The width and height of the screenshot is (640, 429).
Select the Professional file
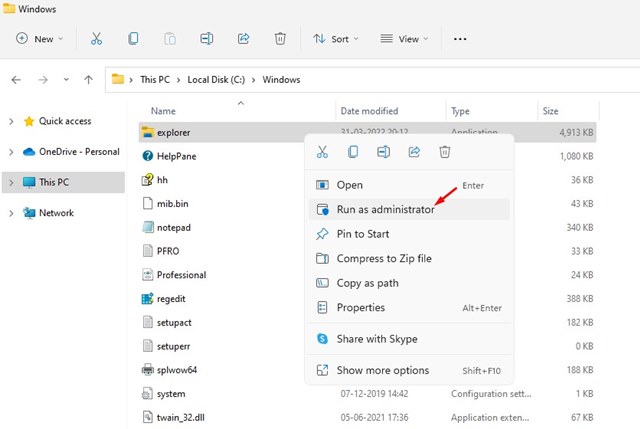coord(182,275)
